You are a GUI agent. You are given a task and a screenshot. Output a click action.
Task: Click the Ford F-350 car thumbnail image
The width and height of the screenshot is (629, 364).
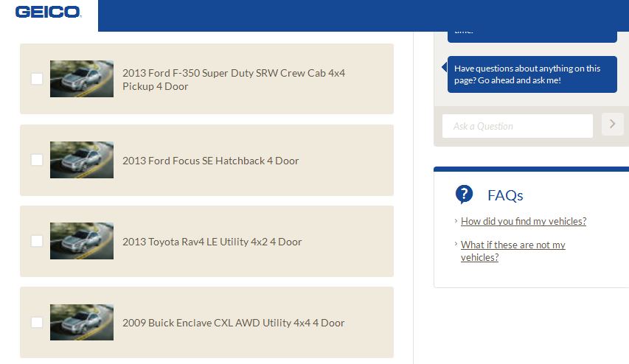point(82,79)
